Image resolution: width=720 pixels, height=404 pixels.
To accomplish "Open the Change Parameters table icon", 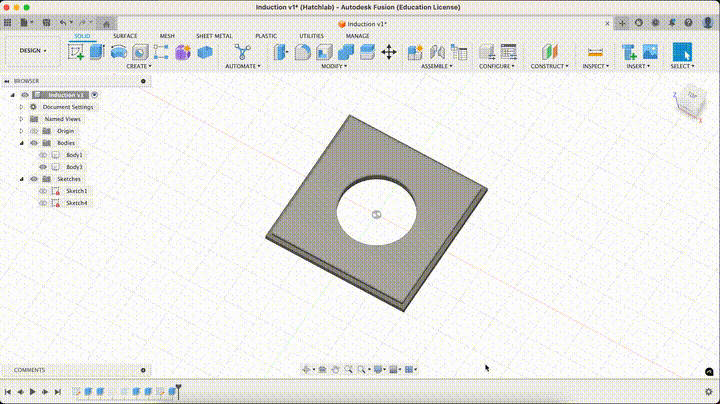I will tap(509, 52).
